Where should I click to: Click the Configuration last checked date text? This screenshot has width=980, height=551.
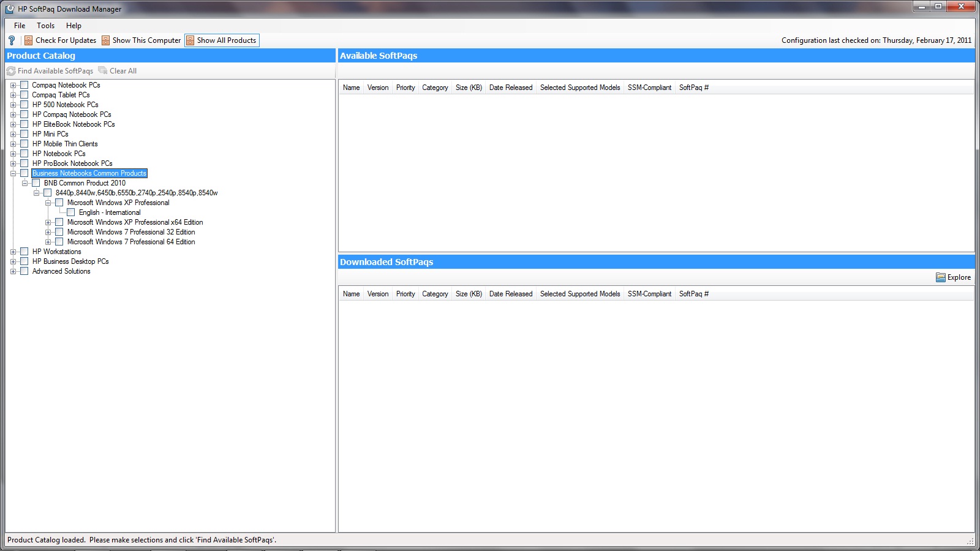876,40
